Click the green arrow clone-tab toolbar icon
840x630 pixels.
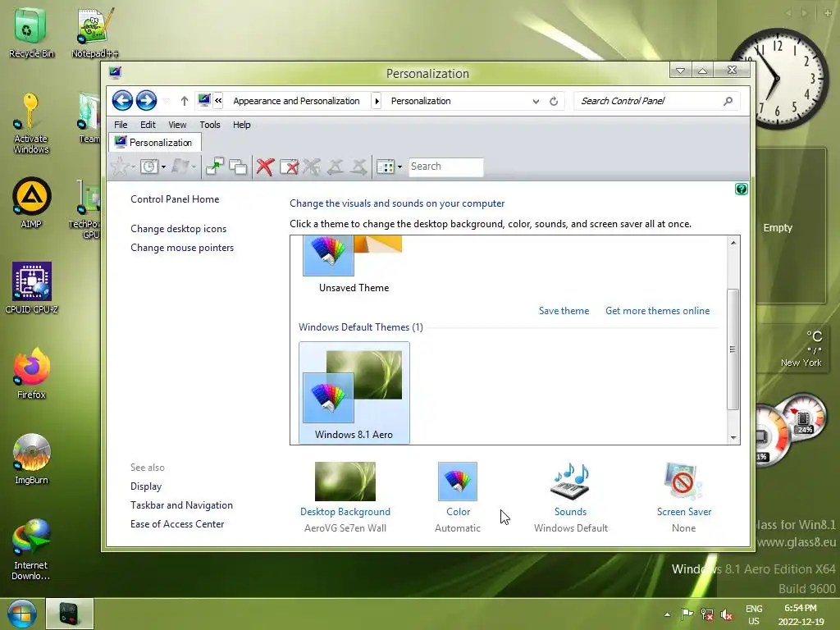pyautogui.click(x=215, y=167)
